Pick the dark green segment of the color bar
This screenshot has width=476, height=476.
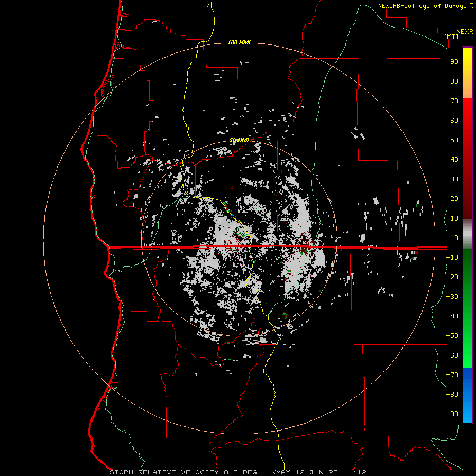pyautogui.click(x=467, y=261)
